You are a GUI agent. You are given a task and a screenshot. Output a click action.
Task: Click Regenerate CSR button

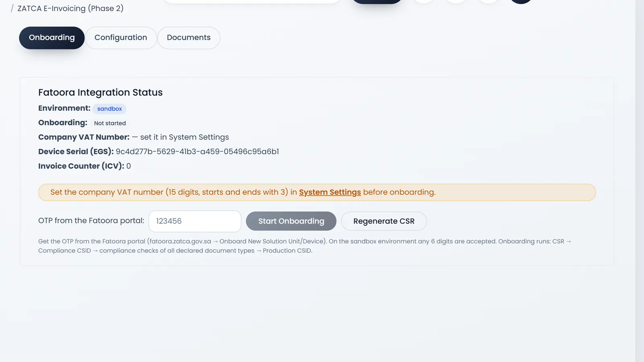pos(384,221)
